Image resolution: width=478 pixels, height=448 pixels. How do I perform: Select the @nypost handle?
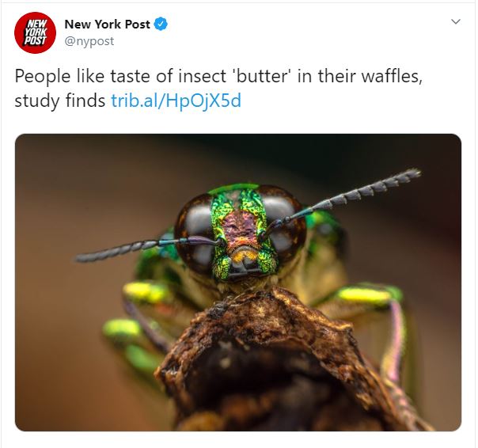(x=89, y=41)
